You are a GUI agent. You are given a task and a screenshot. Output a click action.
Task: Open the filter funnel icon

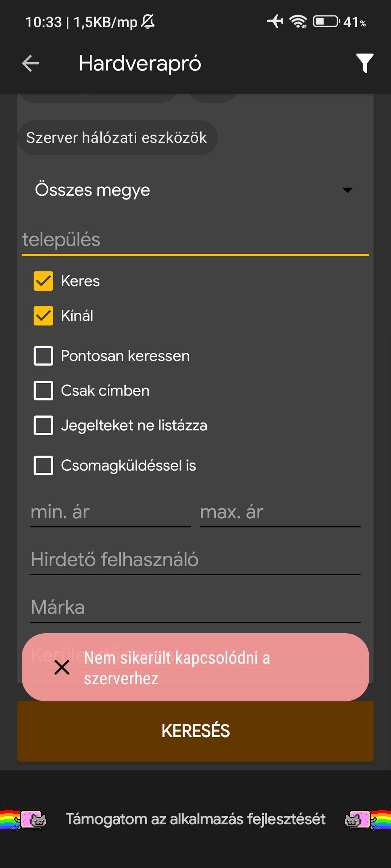click(364, 63)
